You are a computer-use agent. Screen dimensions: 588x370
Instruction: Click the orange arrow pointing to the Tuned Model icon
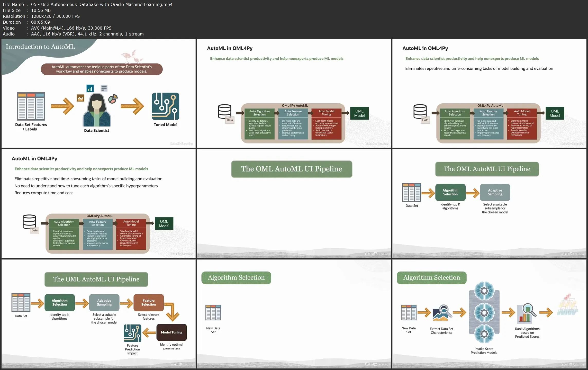[132, 106]
